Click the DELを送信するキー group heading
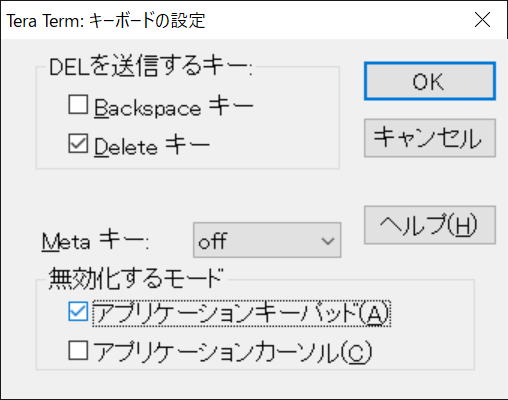Viewport: 508px width, 400px height. [x=151, y=66]
